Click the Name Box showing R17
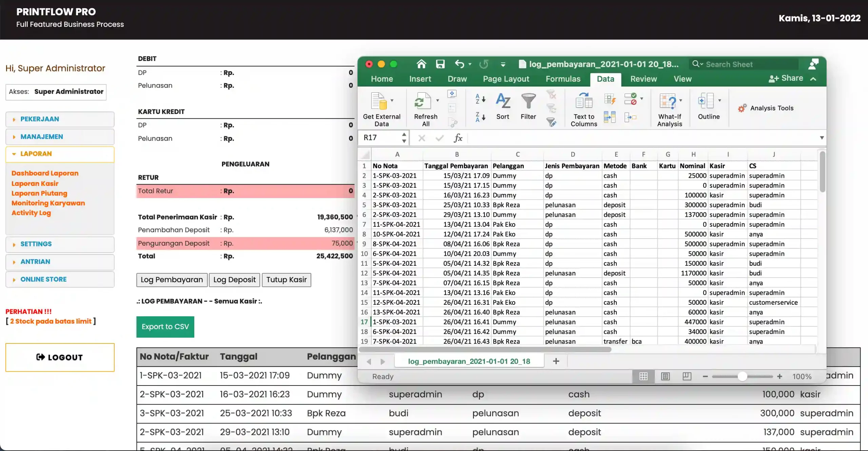This screenshot has height=451, width=868. pos(384,137)
